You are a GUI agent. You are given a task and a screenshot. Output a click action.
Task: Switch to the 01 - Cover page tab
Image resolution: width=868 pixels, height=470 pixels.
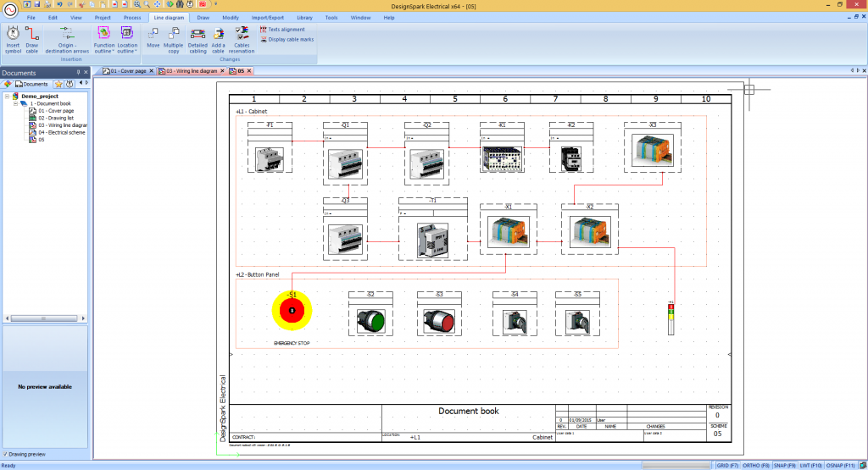pyautogui.click(x=127, y=71)
